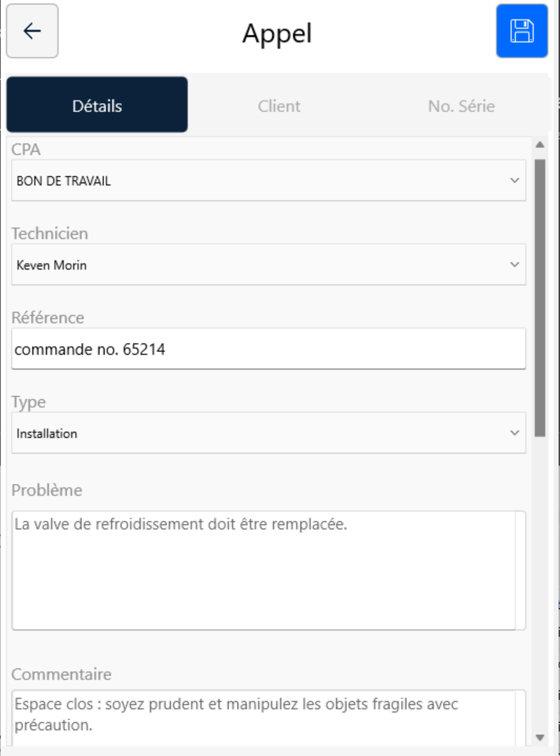Click the vertical scrollbar thumb
The height and width of the screenshot is (756, 560).
click(x=540, y=298)
